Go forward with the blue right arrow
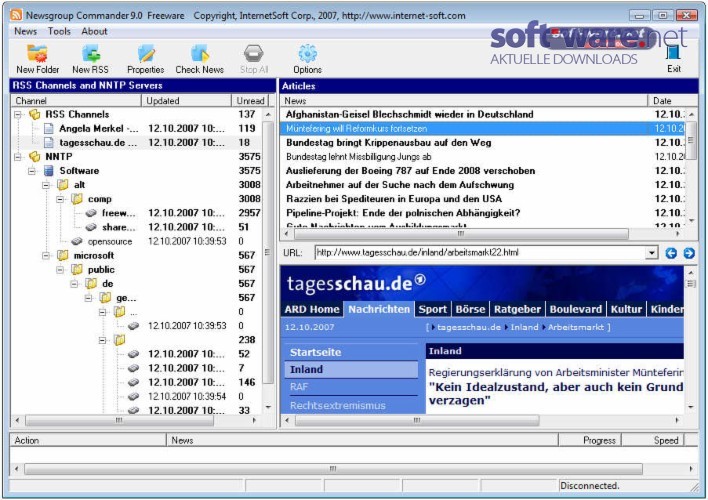Viewport: 708px width, 500px height. tap(689, 253)
